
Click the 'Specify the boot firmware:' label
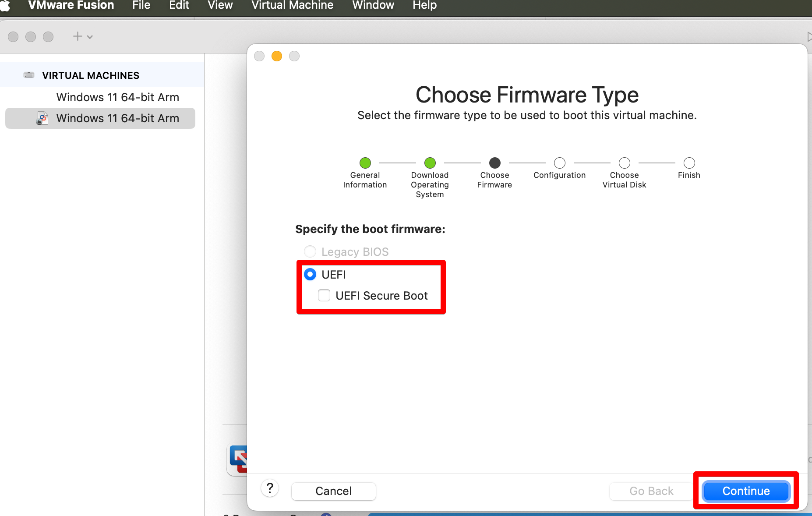click(370, 229)
